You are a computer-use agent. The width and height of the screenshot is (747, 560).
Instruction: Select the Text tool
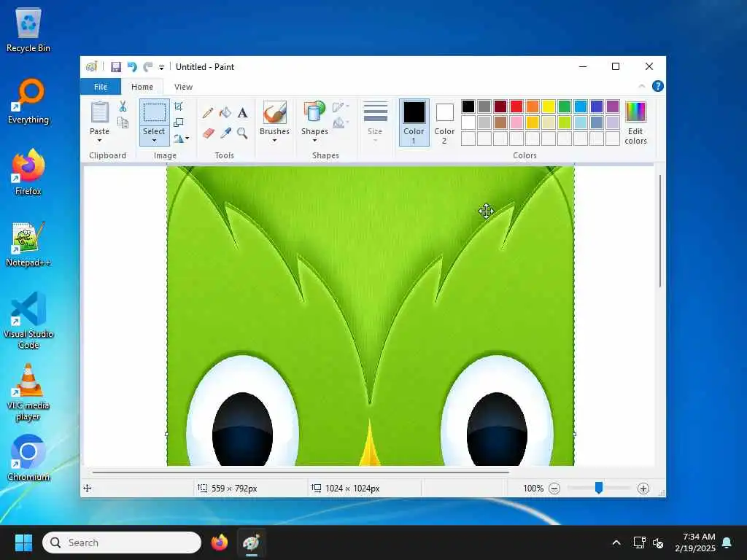tap(242, 113)
